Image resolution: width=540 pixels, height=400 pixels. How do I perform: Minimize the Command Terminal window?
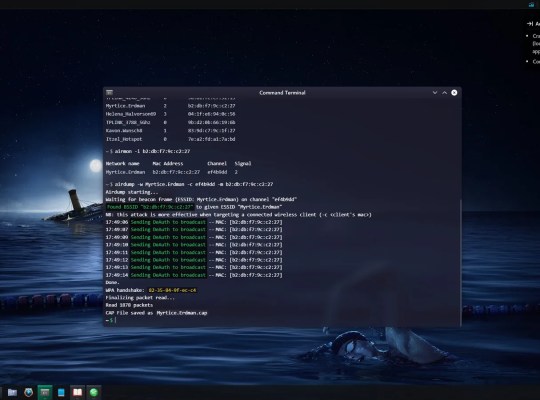(x=435, y=92)
